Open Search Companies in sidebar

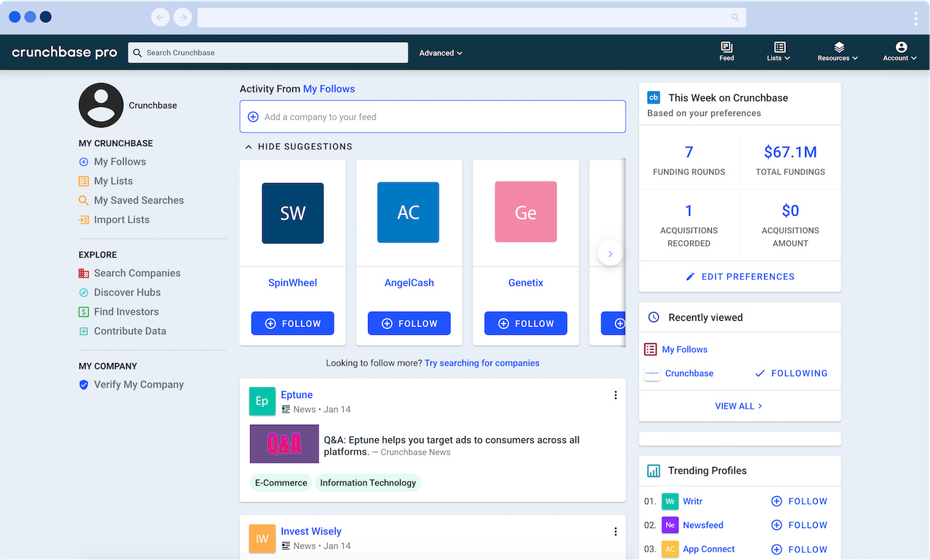(137, 273)
